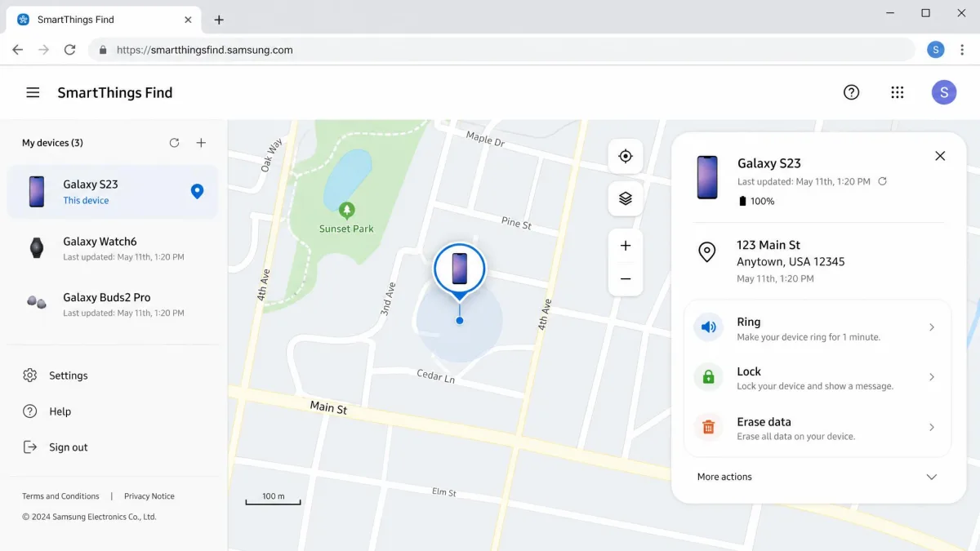Open the map layers button
This screenshot has height=551, width=980.
coord(626,198)
